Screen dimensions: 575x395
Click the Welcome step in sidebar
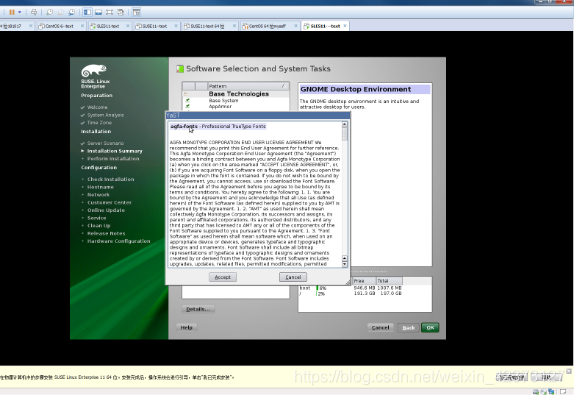point(97,107)
